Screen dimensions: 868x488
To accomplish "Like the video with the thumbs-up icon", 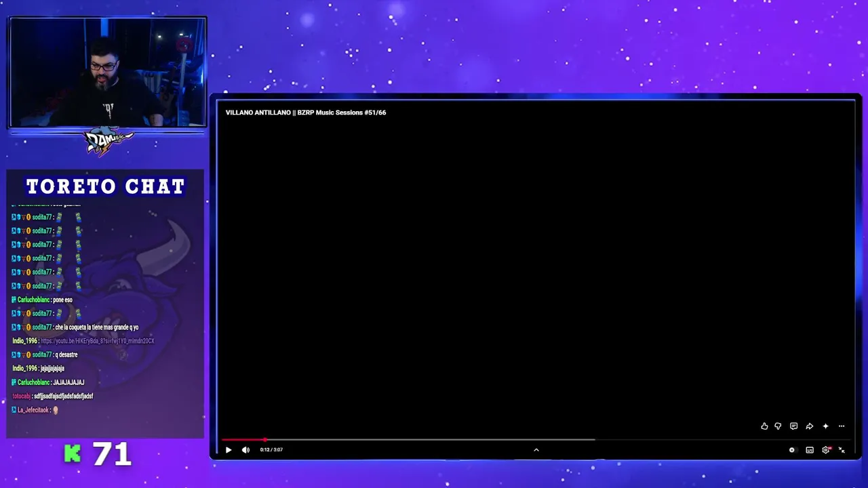I will pos(764,426).
